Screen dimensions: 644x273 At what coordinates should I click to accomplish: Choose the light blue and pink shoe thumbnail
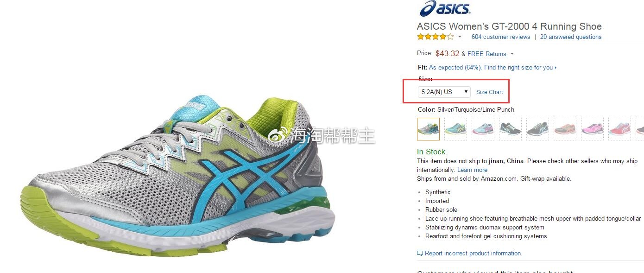[x=483, y=129]
